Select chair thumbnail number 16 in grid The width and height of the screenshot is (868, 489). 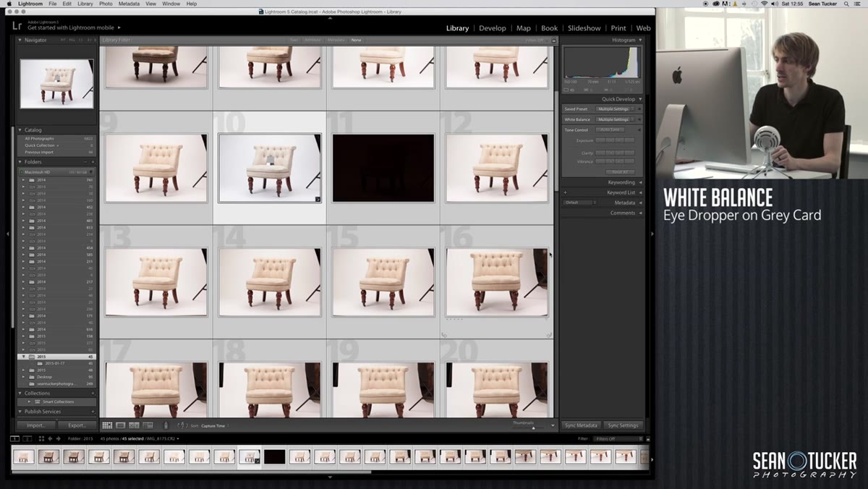[x=497, y=282]
